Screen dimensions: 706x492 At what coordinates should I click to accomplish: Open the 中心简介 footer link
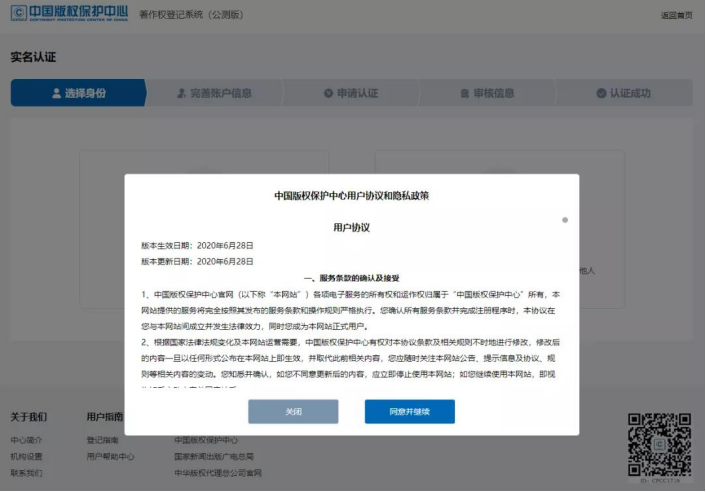[26, 440]
